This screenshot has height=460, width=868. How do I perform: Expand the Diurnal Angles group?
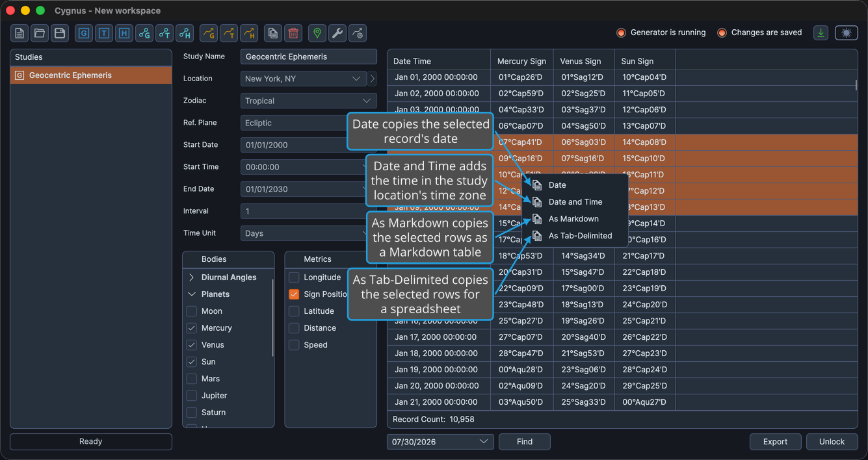[x=192, y=277]
